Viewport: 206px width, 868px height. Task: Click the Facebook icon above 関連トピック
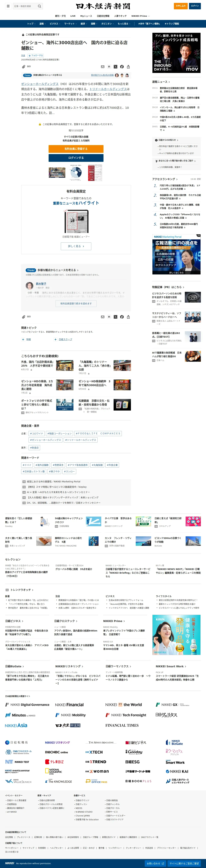[x=122, y=317]
